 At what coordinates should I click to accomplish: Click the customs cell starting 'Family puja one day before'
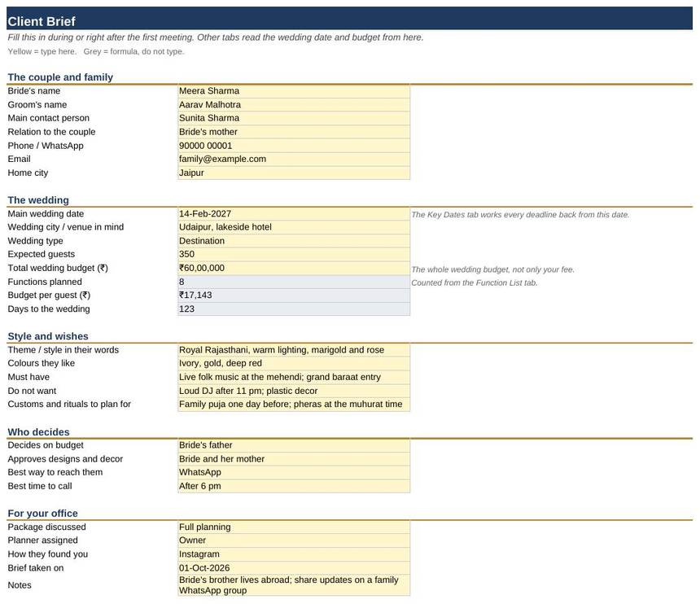click(x=294, y=405)
